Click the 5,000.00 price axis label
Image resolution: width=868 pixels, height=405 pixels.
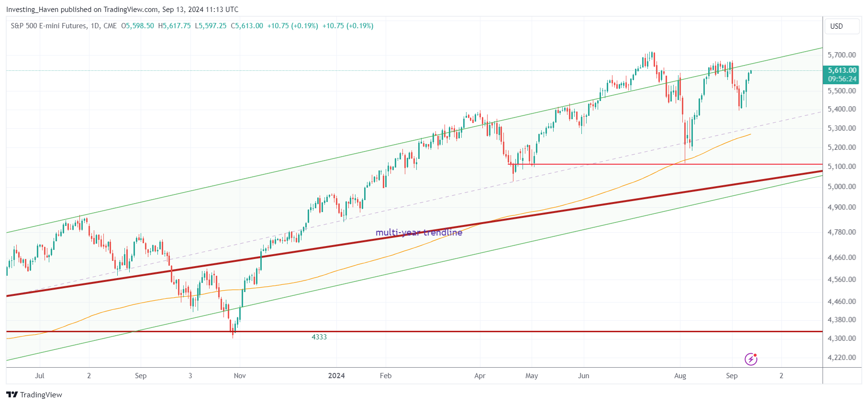842,187
